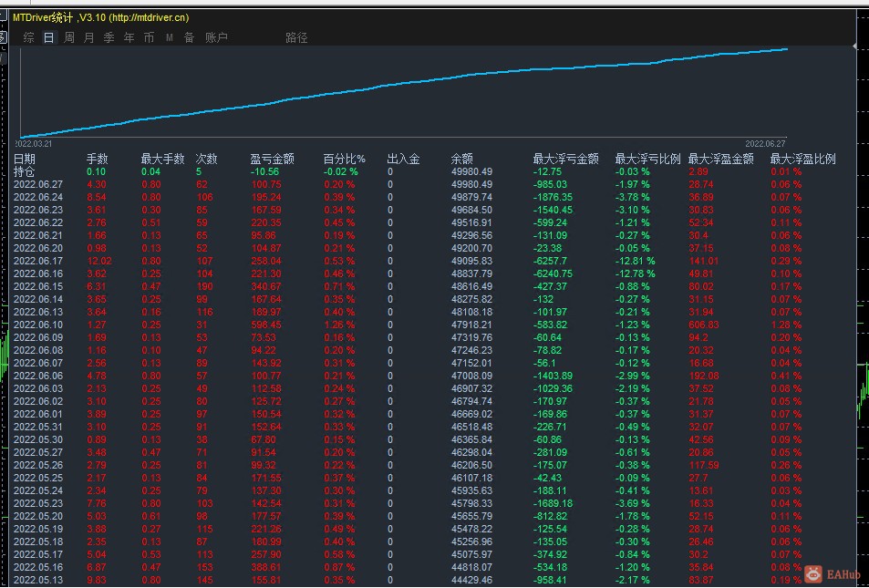Switch to the 账户 account tab

tap(216, 37)
